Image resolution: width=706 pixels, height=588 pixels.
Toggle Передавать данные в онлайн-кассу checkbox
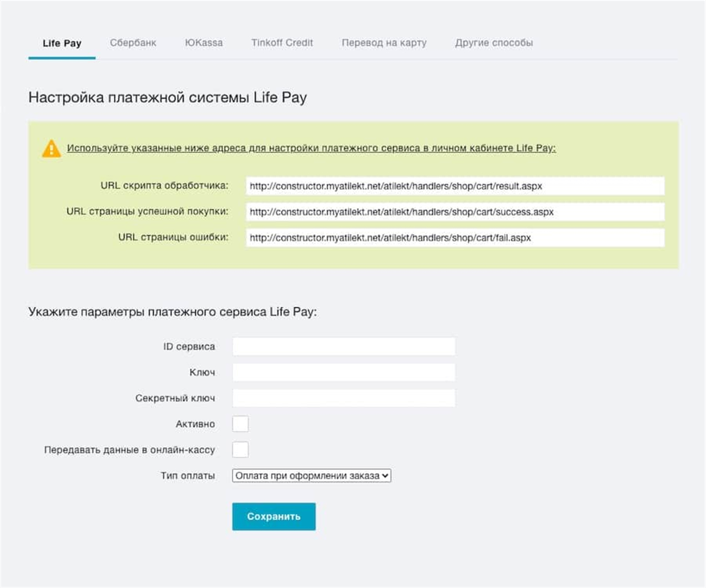[x=240, y=450]
